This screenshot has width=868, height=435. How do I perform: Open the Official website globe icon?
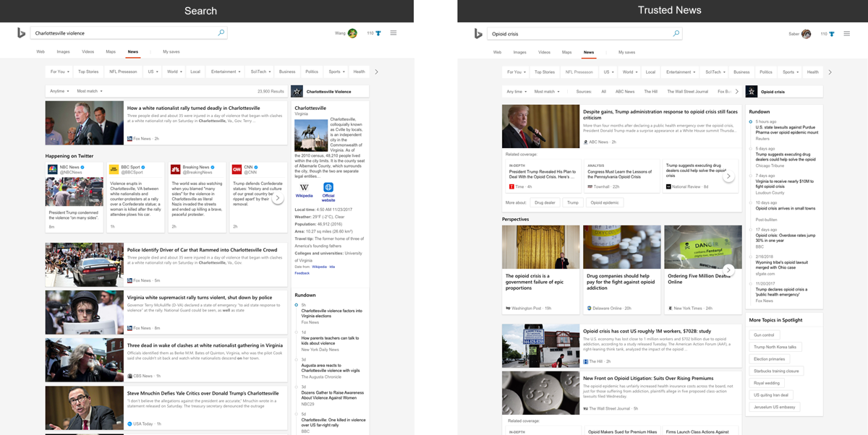point(328,188)
